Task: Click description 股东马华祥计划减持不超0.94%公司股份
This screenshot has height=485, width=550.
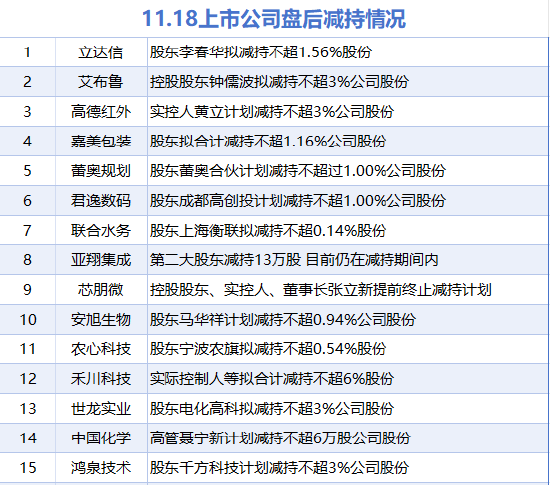Action: pyautogui.click(x=283, y=319)
